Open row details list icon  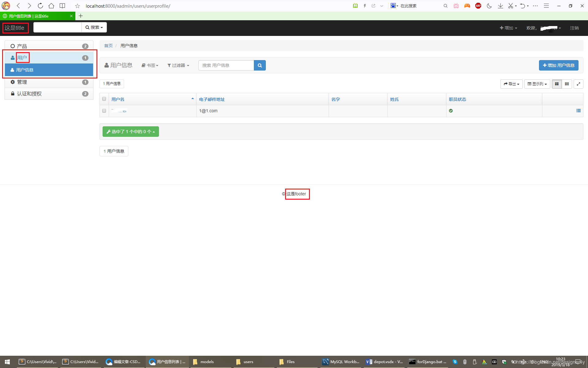click(x=578, y=111)
